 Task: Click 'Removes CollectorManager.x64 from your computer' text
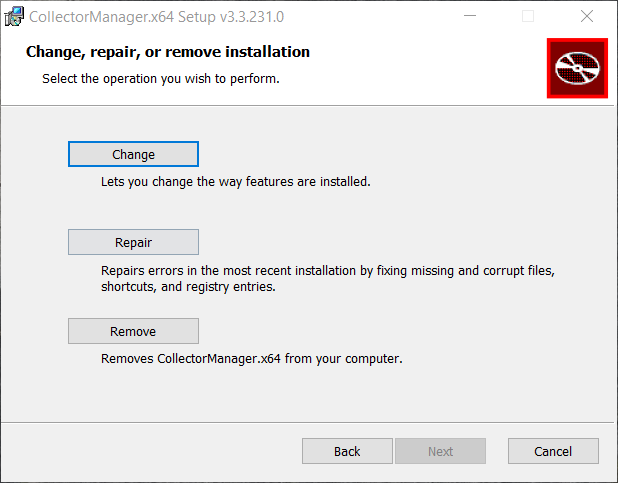click(x=251, y=358)
